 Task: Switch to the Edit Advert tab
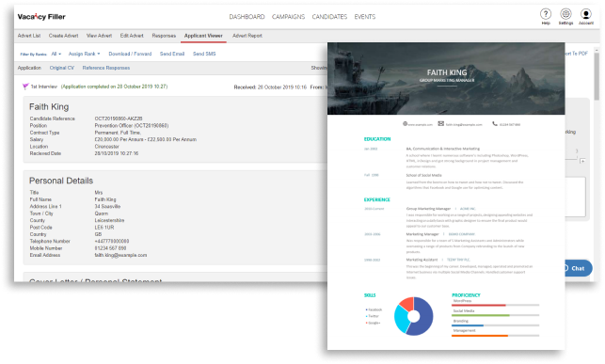point(132,36)
